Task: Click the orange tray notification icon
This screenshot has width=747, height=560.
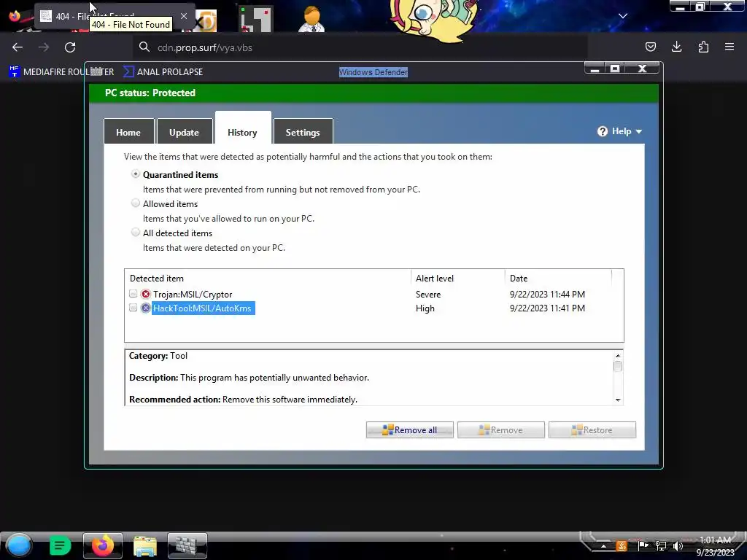Action: click(622, 545)
